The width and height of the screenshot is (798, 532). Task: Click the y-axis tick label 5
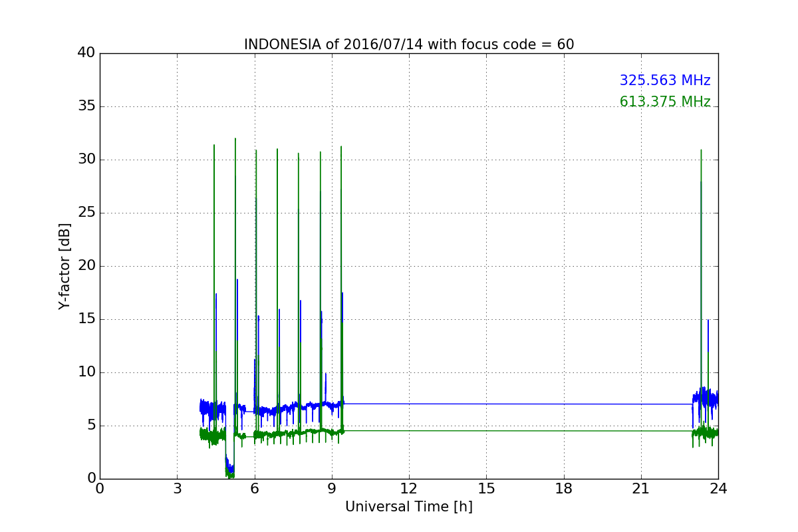tap(90, 426)
